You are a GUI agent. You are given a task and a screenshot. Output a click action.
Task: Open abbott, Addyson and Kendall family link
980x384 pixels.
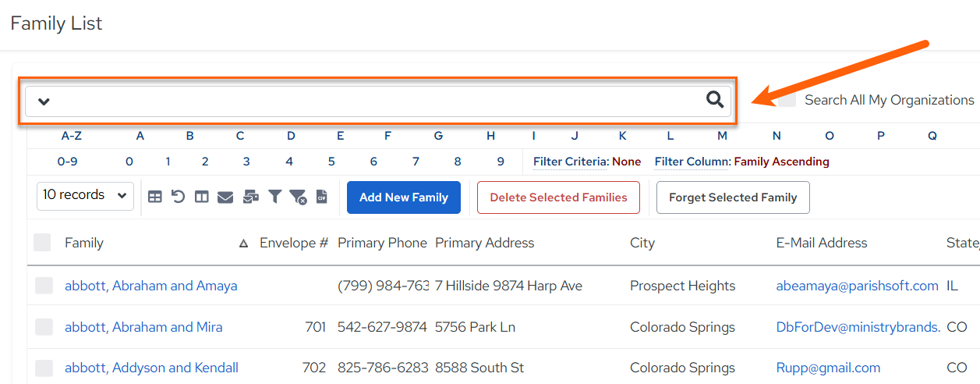click(151, 368)
